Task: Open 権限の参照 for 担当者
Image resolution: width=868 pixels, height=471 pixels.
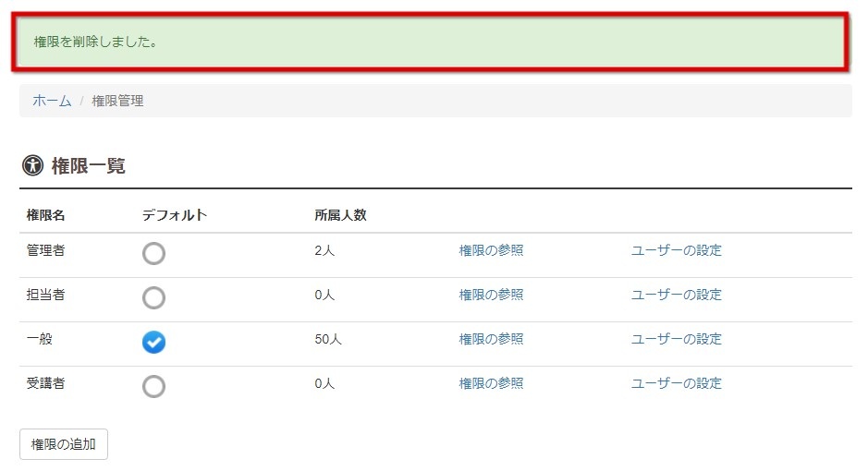Action: tap(491, 295)
